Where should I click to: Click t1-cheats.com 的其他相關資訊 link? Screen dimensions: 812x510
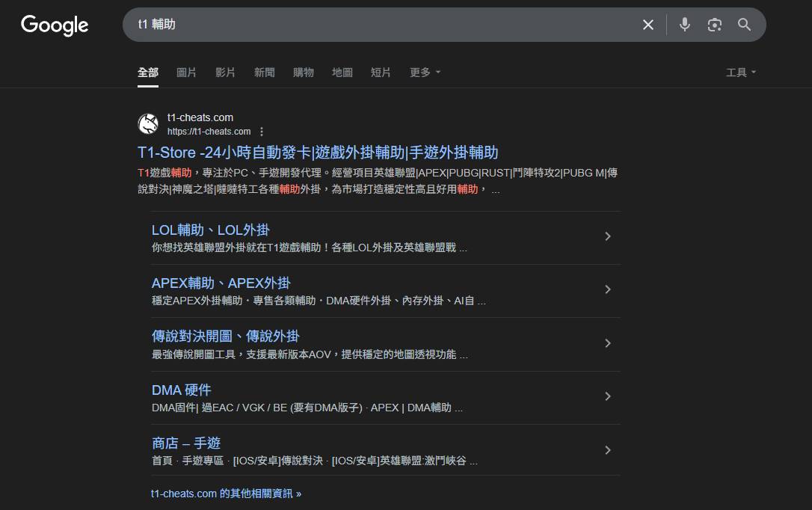tap(226, 494)
